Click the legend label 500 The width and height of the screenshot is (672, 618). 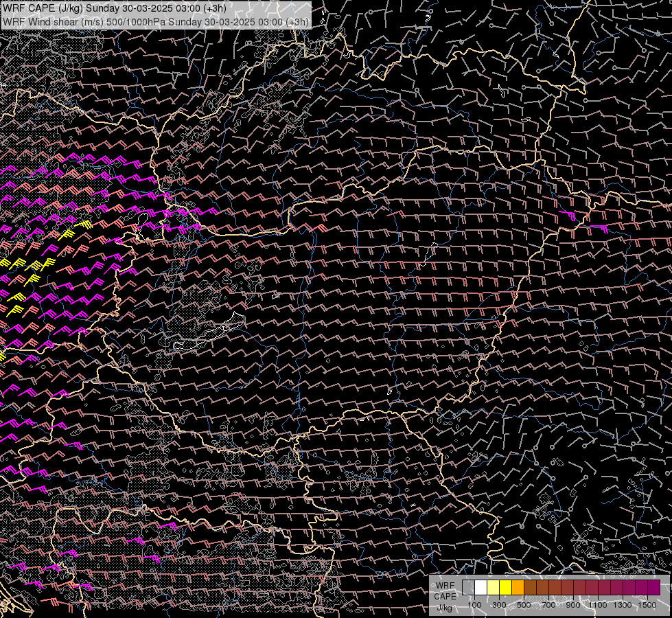click(x=524, y=605)
